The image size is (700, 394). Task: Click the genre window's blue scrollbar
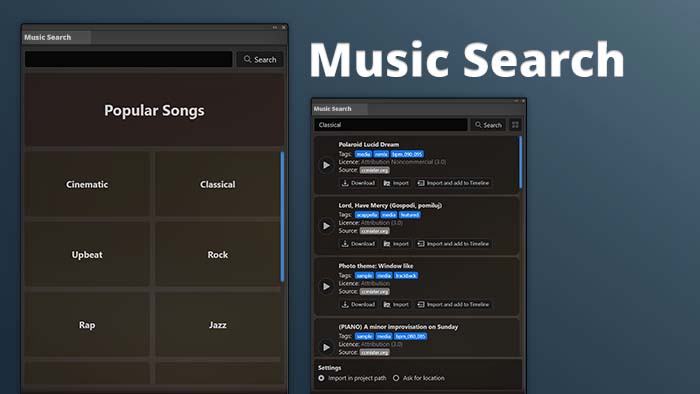tap(282, 216)
